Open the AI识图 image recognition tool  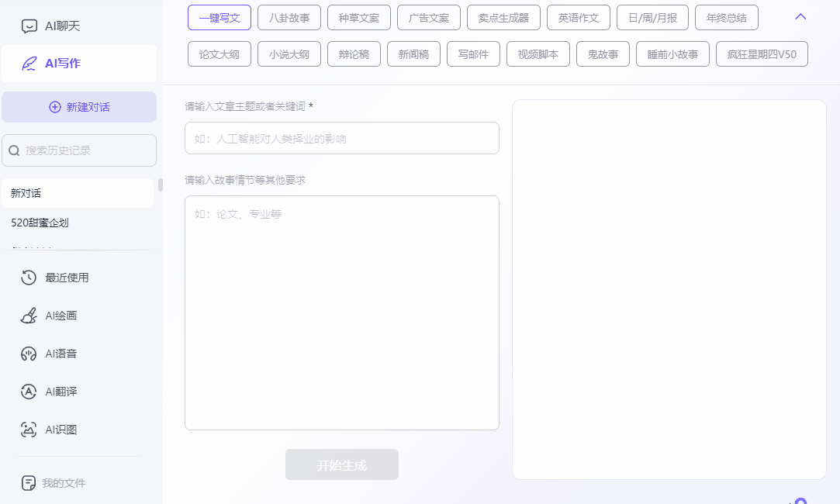[x=29, y=430]
